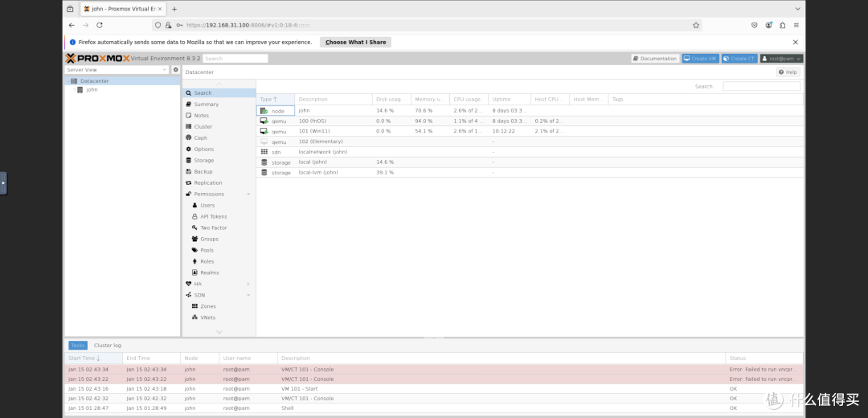868x418 pixels.
Task: Select the 101 (Win11) qemu row
Action: click(x=530, y=131)
